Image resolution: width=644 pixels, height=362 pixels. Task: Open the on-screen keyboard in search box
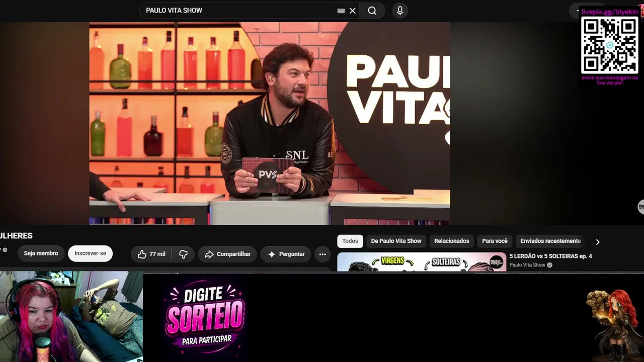pyautogui.click(x=341, y=11)
